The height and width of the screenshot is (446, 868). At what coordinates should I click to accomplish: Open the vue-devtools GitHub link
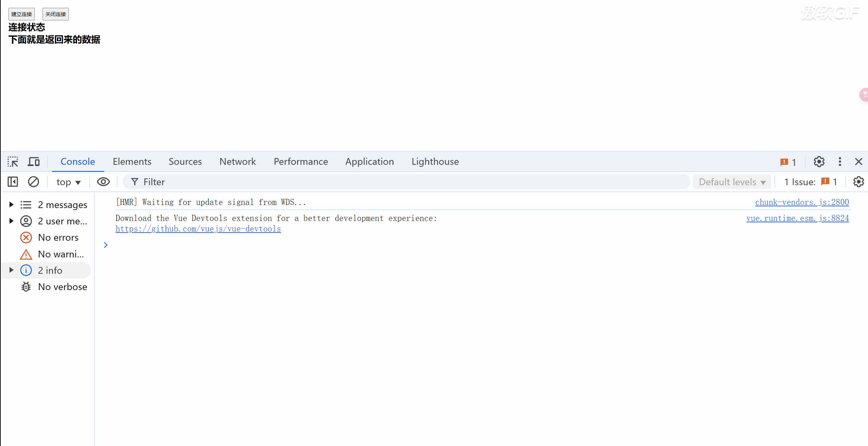198,229
